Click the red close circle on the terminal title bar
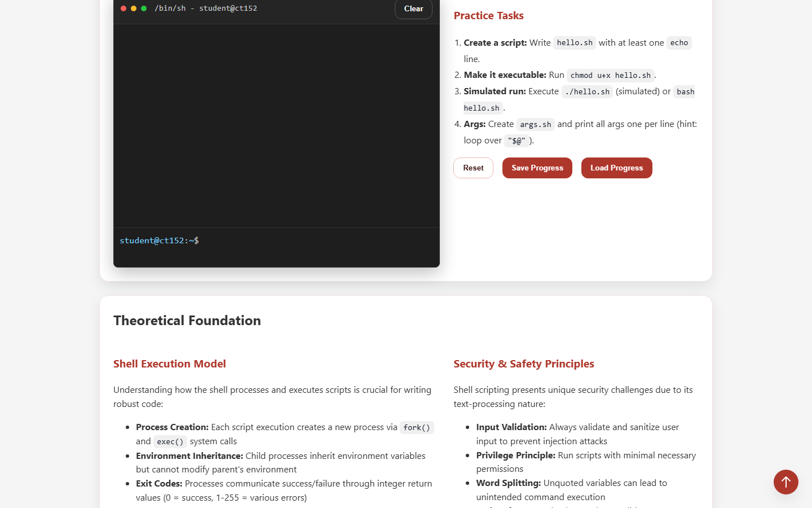The height and width of the screenshot is (508, 812). tap(123, 8)
